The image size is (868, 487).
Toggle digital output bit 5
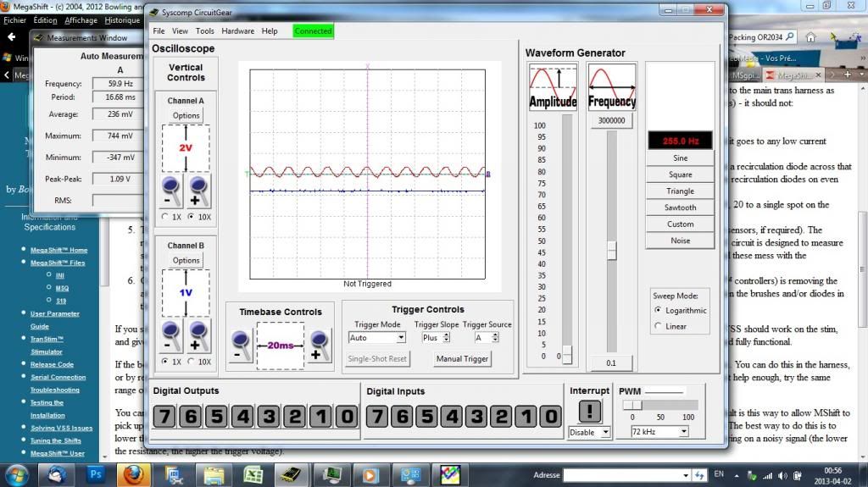tap(217, 416)
